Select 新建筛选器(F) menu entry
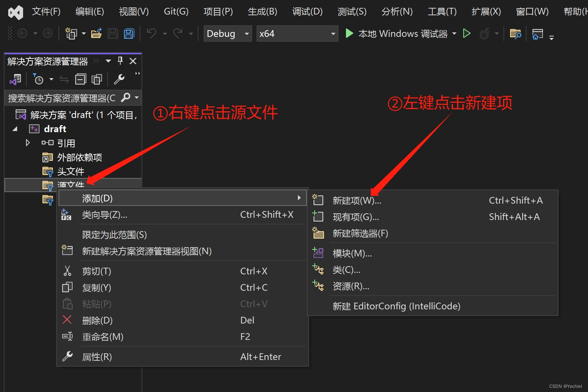Screen dimensions: 588x392 (x=433, y=233)
